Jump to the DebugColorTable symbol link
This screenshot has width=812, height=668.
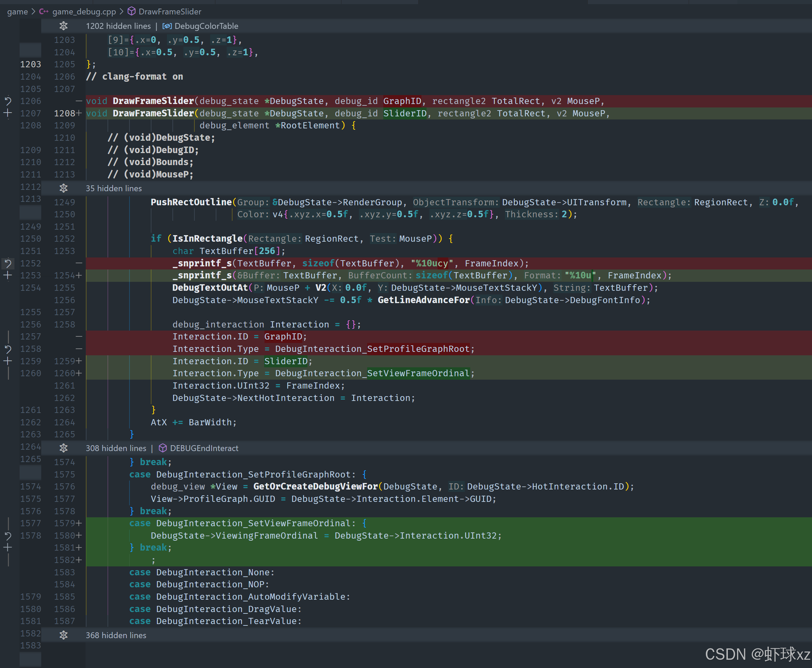click(x=206, y=26)
